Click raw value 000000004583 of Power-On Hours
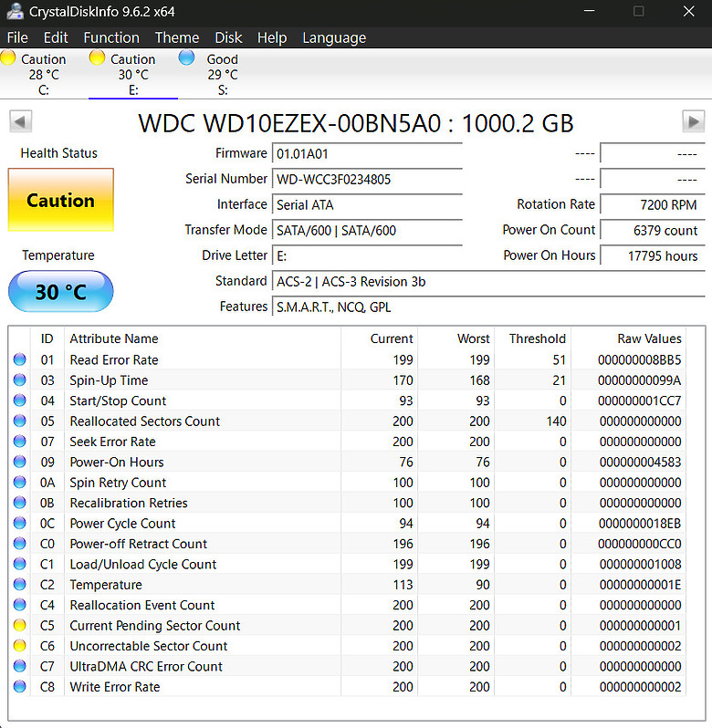The image size is (712, 728). point(640,462)
